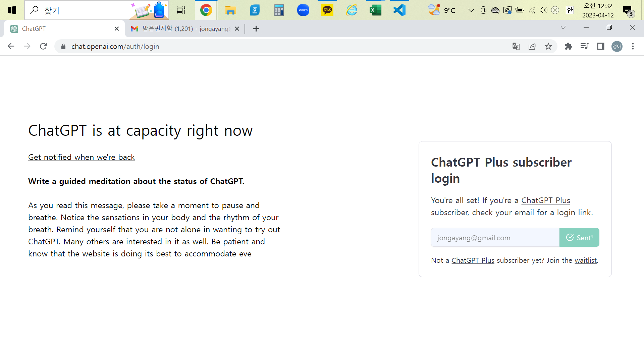The image size is (644, 362).
Task: Bookmark this page with the star icon
Action: [548, 46]
